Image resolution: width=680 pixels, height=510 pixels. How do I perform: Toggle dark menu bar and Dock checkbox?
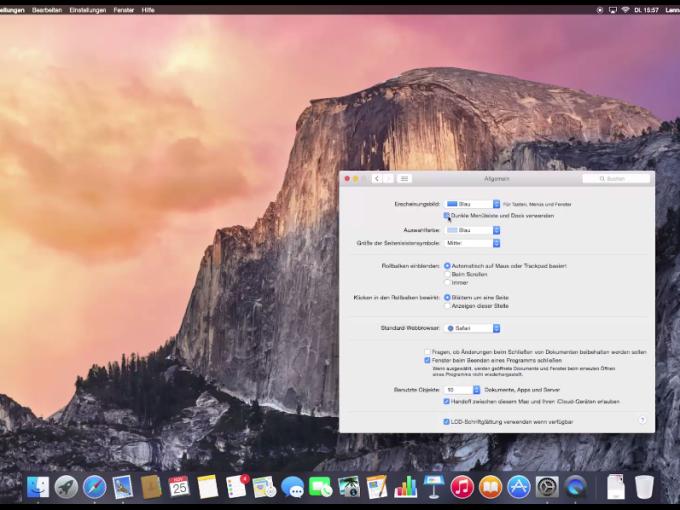[446, 215]
